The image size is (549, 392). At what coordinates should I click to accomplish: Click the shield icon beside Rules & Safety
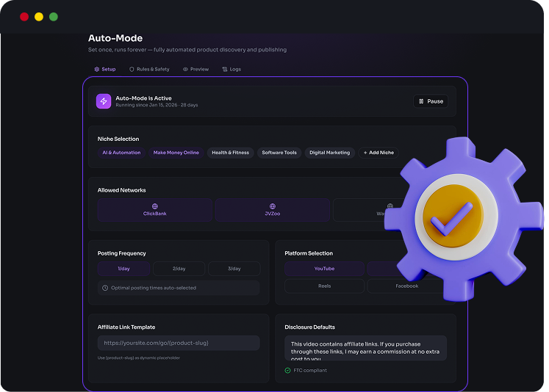tap(132, 69)
